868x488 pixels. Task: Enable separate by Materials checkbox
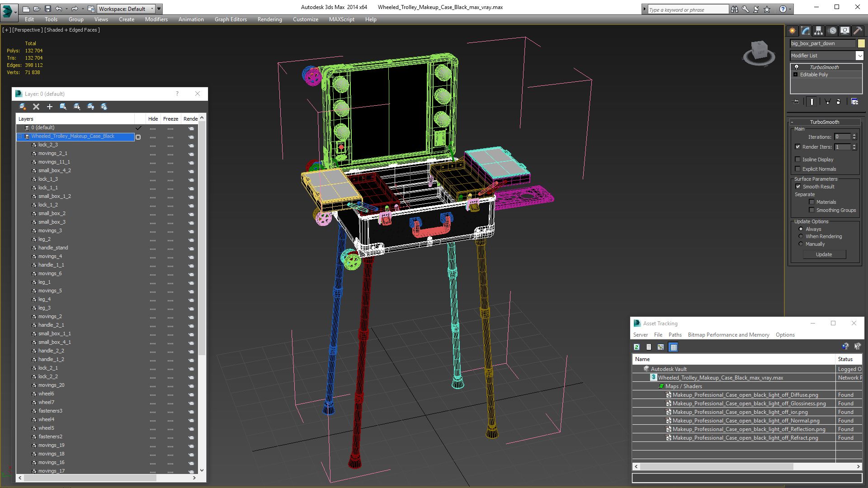click(x=812, y=202)
